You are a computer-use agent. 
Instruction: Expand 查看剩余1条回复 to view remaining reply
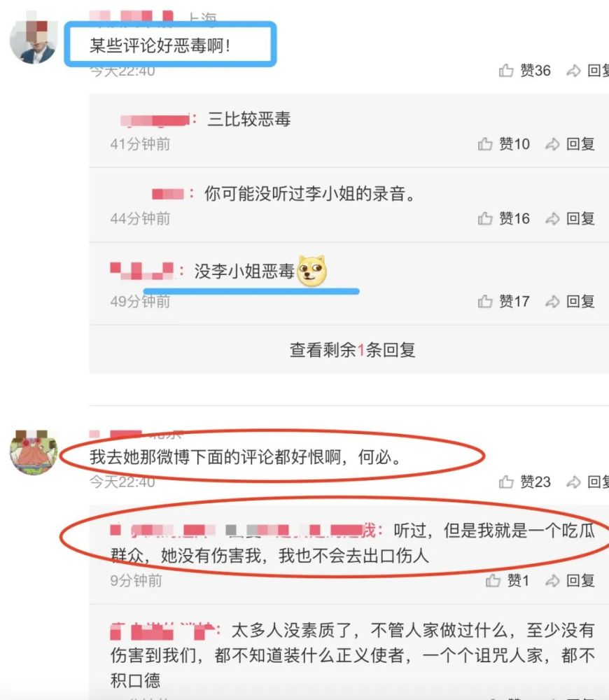[352, 349]
